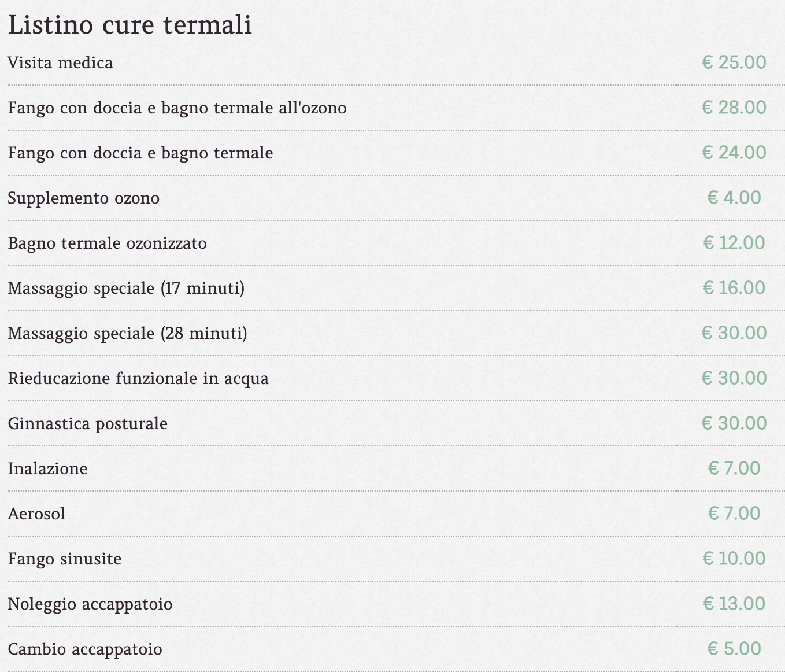Click the 'Listino cure termali' heading
The image size is (785, 672).
point(130,25)
